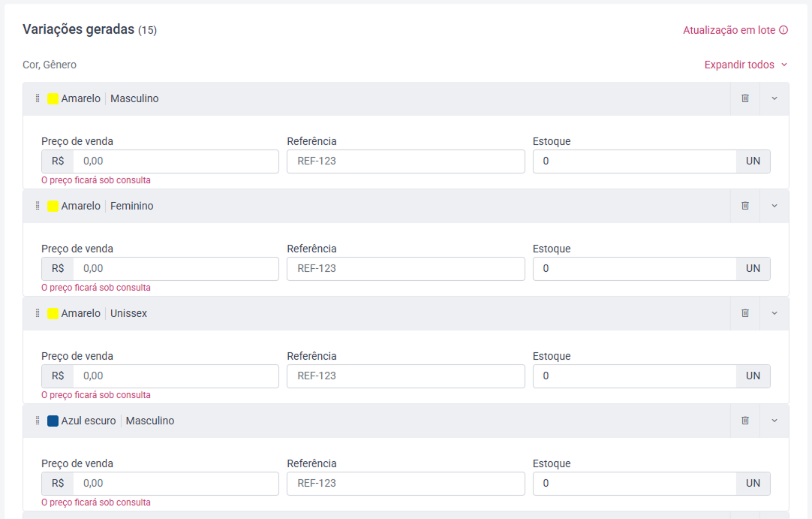
Task: Delete the Amarelo Feminino variation
Action: 744,206
